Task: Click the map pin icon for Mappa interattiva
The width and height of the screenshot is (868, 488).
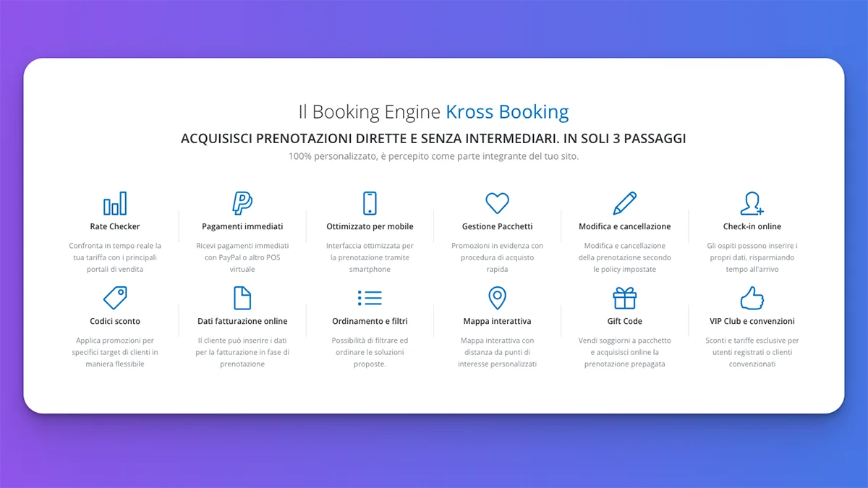Action: pos(497,298)
